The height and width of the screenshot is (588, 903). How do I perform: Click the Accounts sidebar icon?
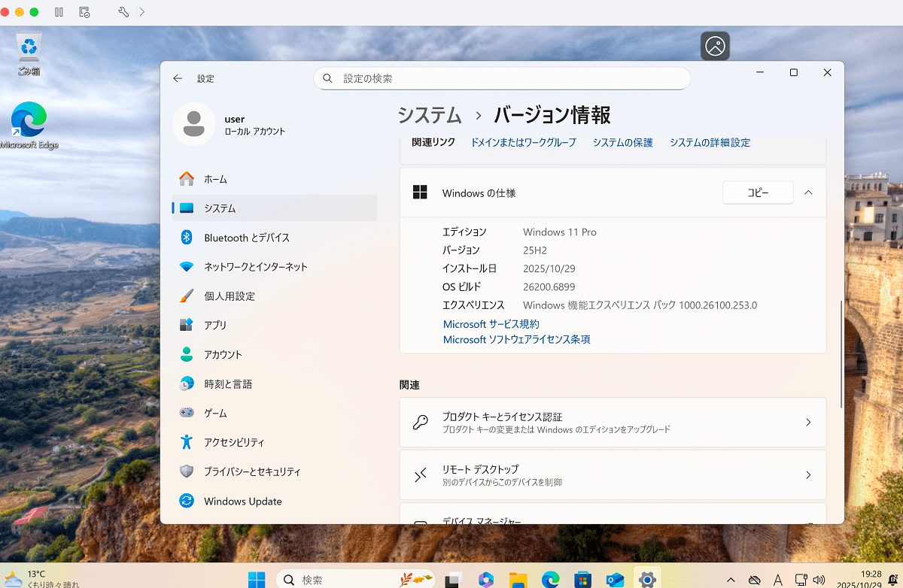click(187, 354)
